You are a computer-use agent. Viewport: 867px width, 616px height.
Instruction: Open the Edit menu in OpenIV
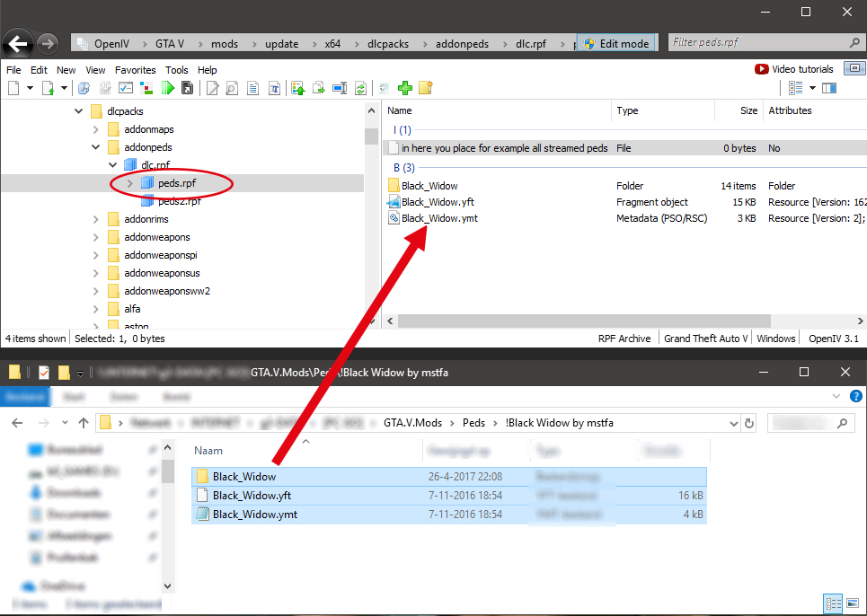point(39,70)
